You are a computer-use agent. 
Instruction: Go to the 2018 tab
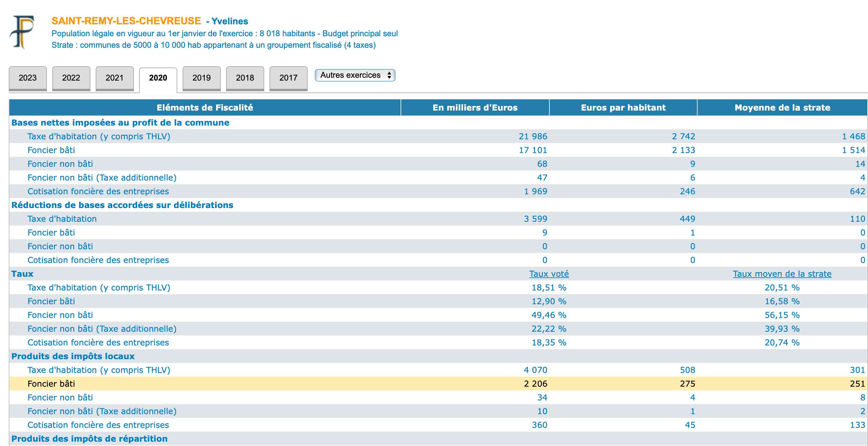click(245, 78)
